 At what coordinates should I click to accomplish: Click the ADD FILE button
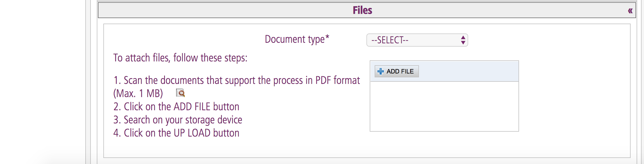pos(397,71)
